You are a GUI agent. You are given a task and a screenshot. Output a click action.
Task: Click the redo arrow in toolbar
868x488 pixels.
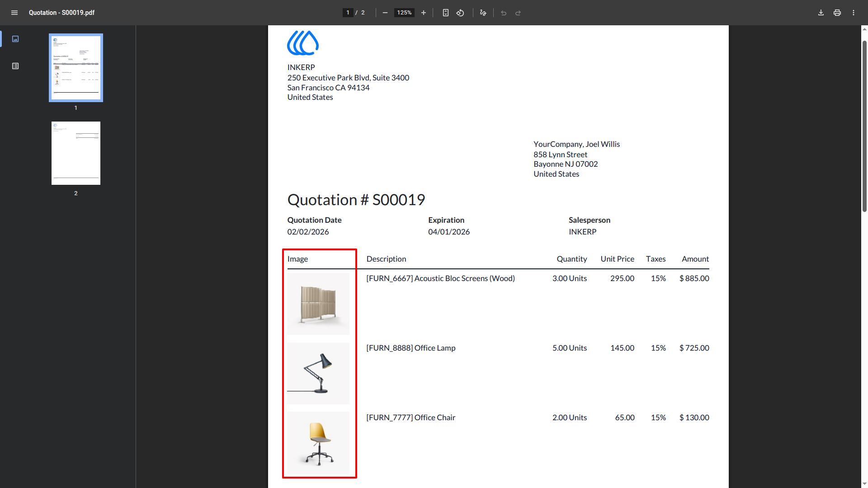click(x=518, y=13)
